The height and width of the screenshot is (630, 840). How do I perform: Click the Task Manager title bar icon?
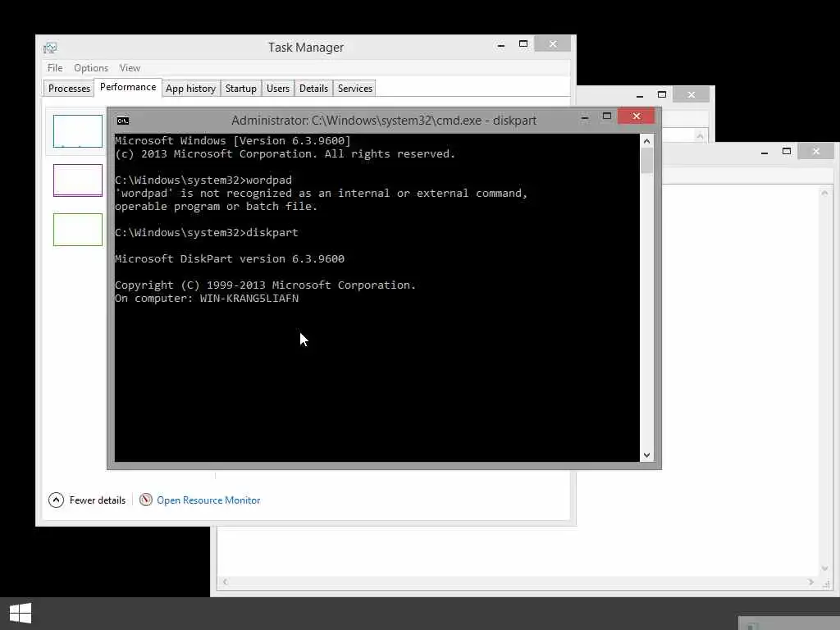(x=50, y=48)
